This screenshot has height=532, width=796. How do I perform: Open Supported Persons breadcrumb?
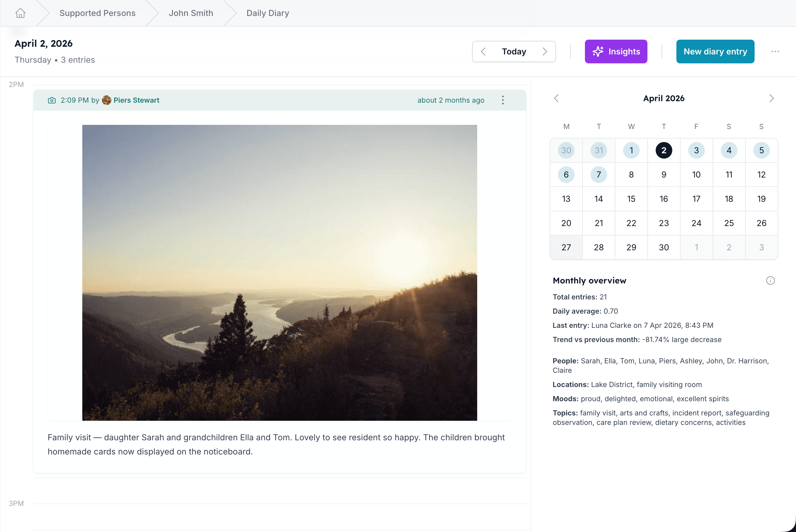[97, 13]
